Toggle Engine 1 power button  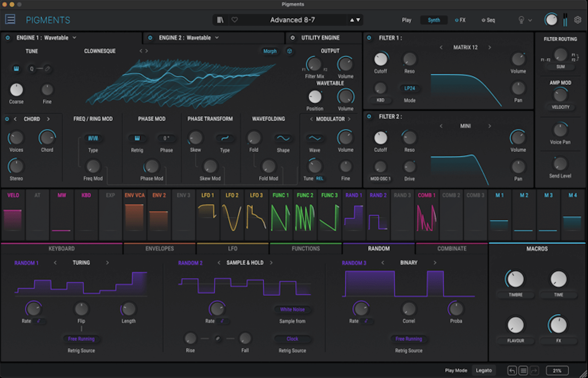point(8,38)
